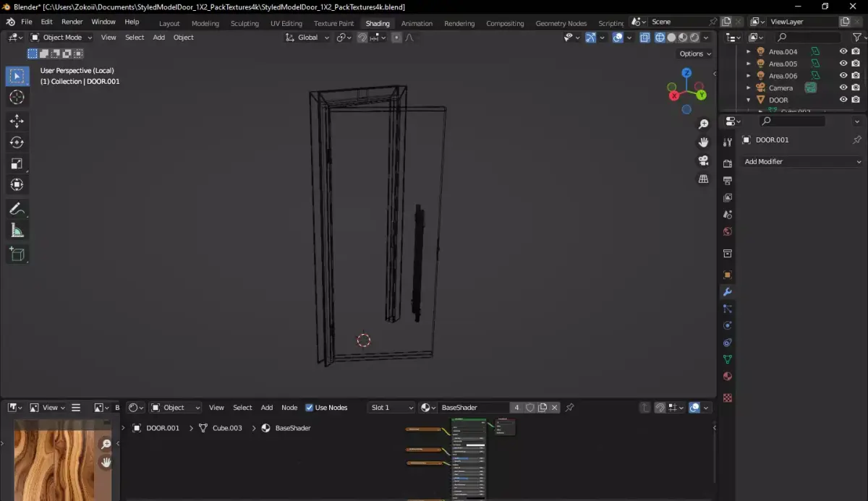868x501 pixels.
Task: Click the outliner search field
Action: click(x=807, y=37)
